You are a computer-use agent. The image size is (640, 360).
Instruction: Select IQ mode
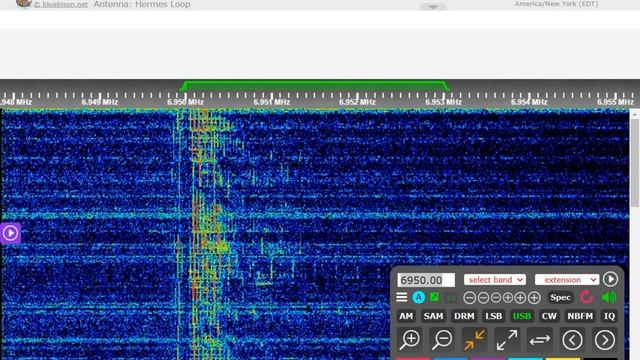(x=609, y=316)
